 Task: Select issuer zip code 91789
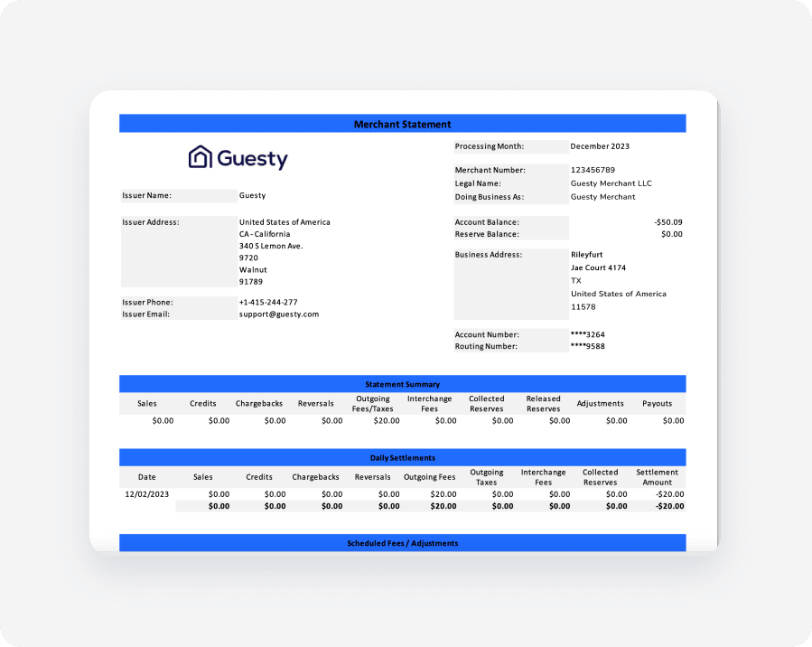click(x=250, y=282)
